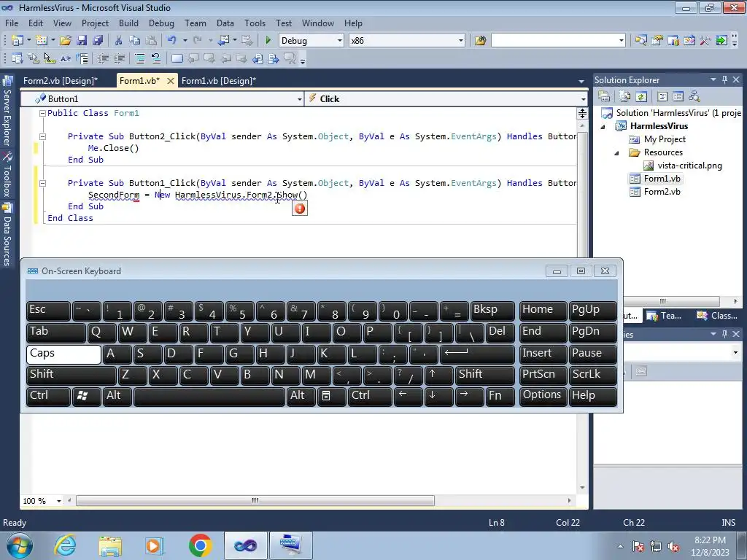Image resolution: width=747 pixels, height=560 pixels.
Task: Collapse the Public Class Form1 outline
Action: (x=42, y=113)
